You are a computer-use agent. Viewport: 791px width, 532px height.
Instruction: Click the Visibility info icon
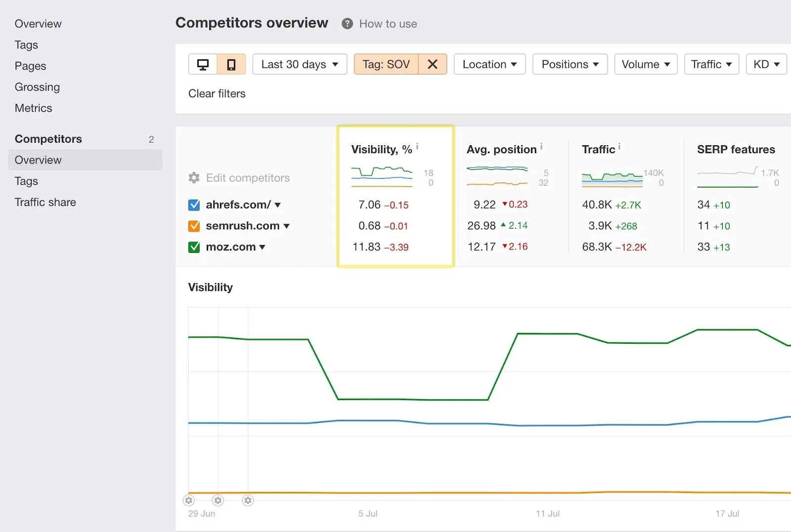pos(418,145)
